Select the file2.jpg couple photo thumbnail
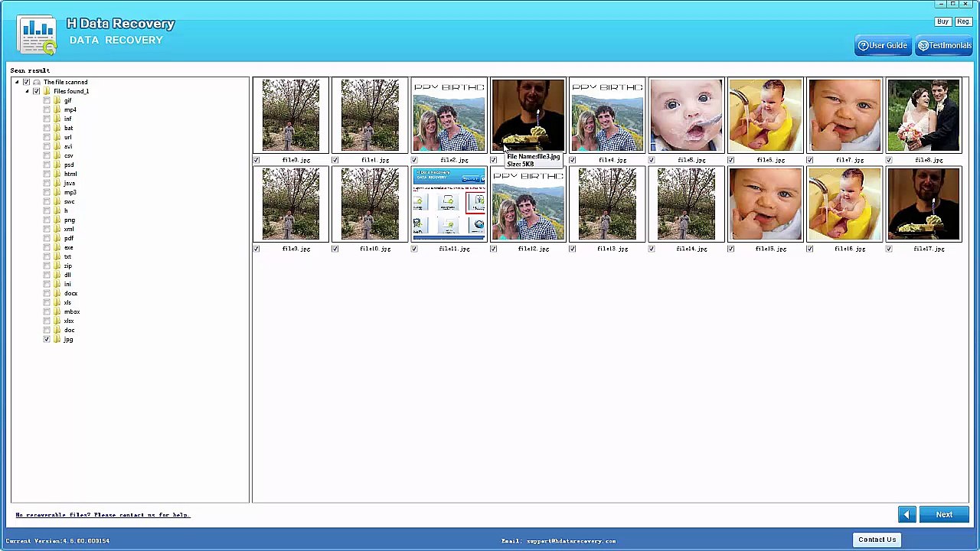The width and height of the screenshot is (980, 551). coord(449,115)
